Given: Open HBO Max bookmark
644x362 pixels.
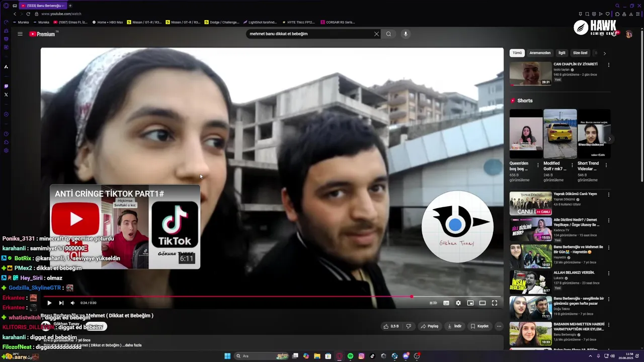Looking at the screenshot, I should [107, 22].
